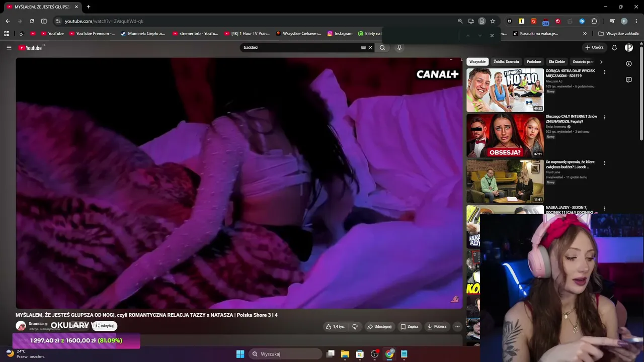Start voice search with the microphone icon
Viewport: 644px width, 362px height.
[399, 48]
